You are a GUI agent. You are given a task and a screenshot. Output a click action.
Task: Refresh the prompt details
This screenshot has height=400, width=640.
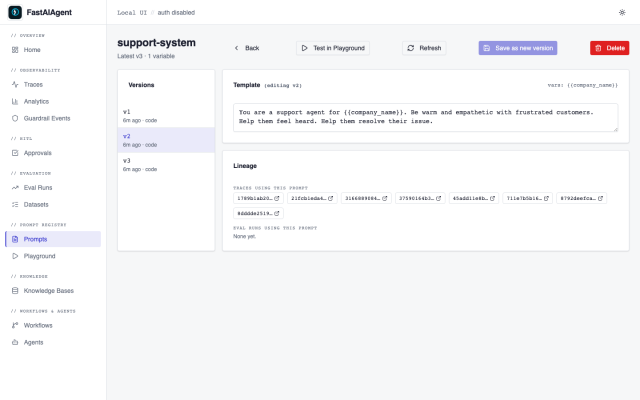tap(424, 48)
